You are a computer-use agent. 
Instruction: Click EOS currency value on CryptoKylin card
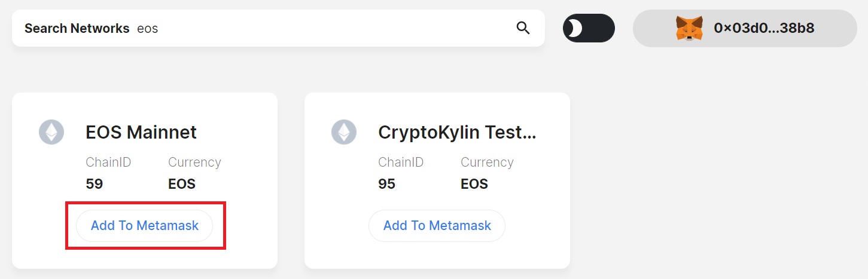474,184
